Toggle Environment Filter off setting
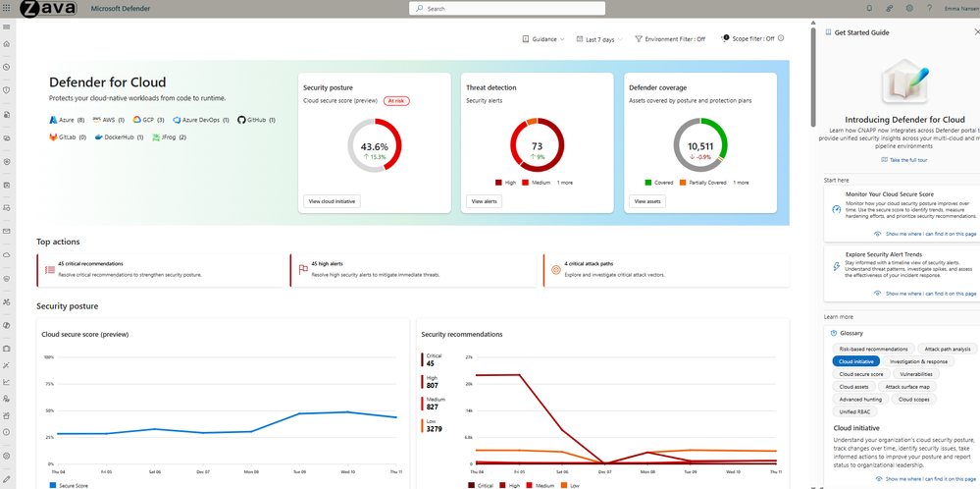This screenshot has width=980, height=489. tap(670, 38)
